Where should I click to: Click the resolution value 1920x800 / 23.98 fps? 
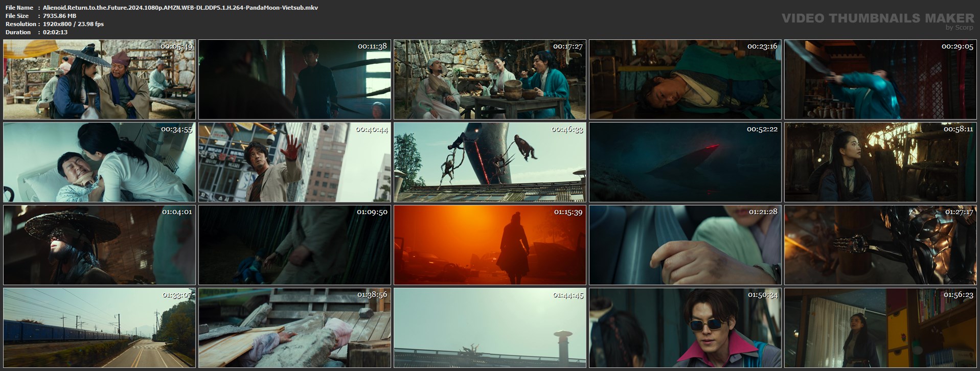click(74, 24)
